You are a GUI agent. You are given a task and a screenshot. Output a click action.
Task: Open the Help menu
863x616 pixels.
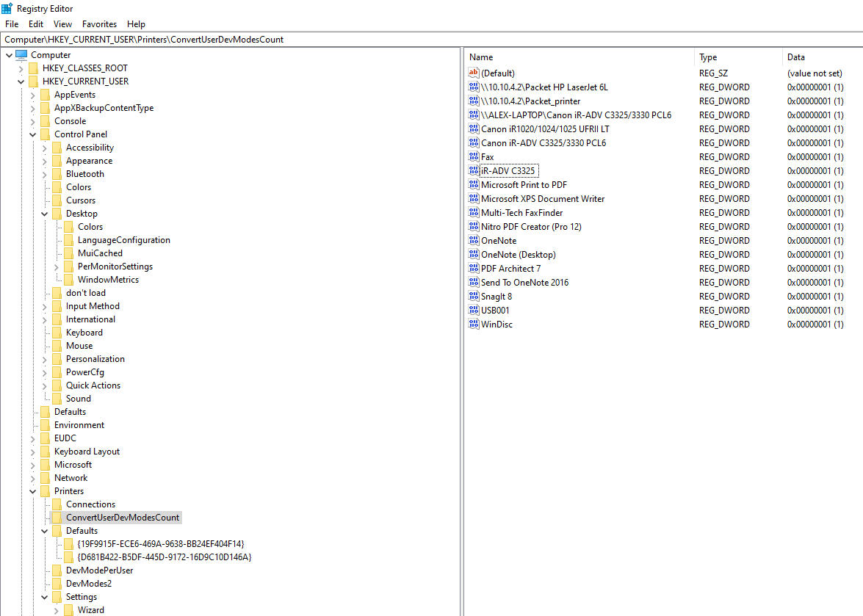click(136, 24)
